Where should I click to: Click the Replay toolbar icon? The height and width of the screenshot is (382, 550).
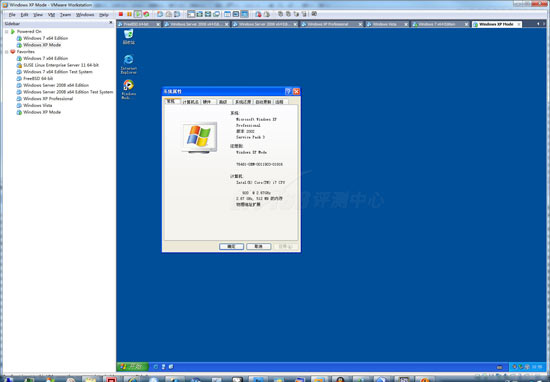coord(267,14)
